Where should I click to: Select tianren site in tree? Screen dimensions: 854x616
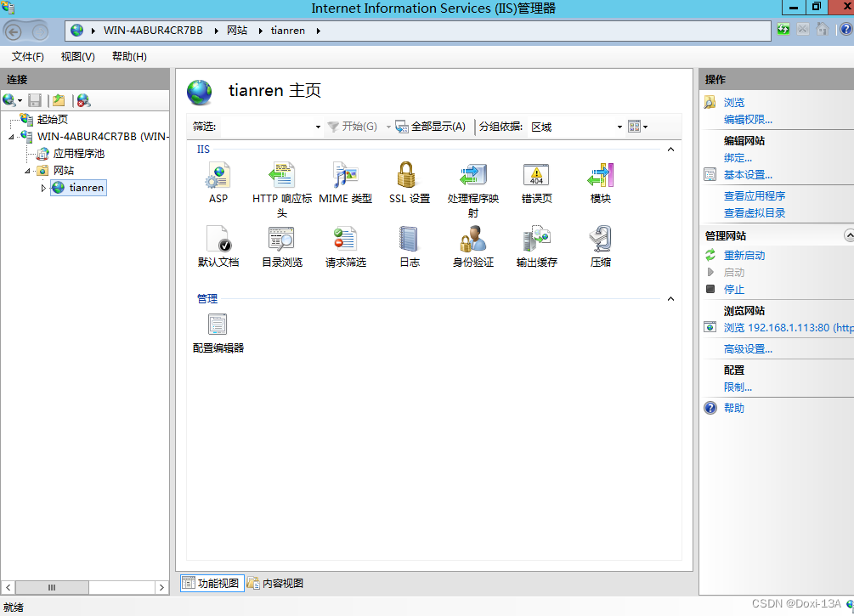point(86,188)
